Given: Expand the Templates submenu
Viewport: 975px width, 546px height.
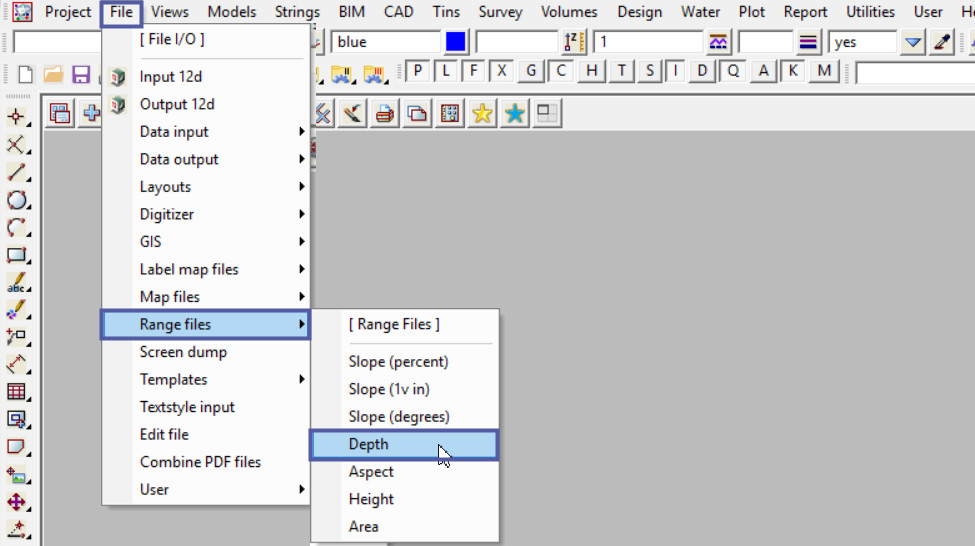Looking at the screenshot, I should (x=206, y=379).
